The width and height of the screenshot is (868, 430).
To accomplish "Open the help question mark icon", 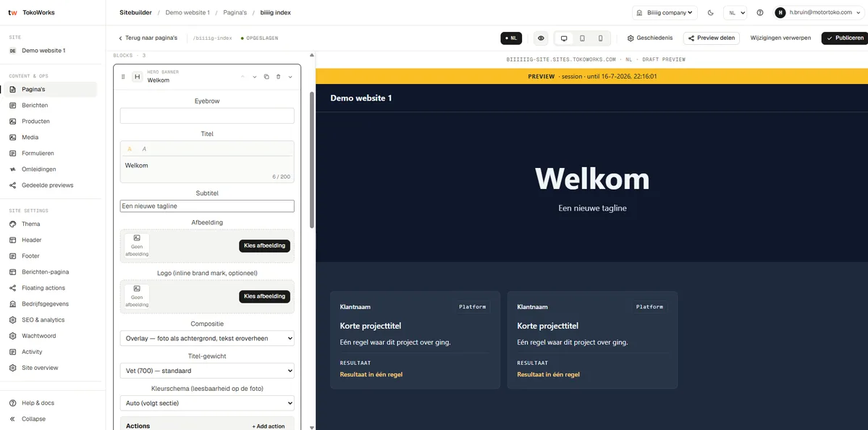I will [760, 13].
